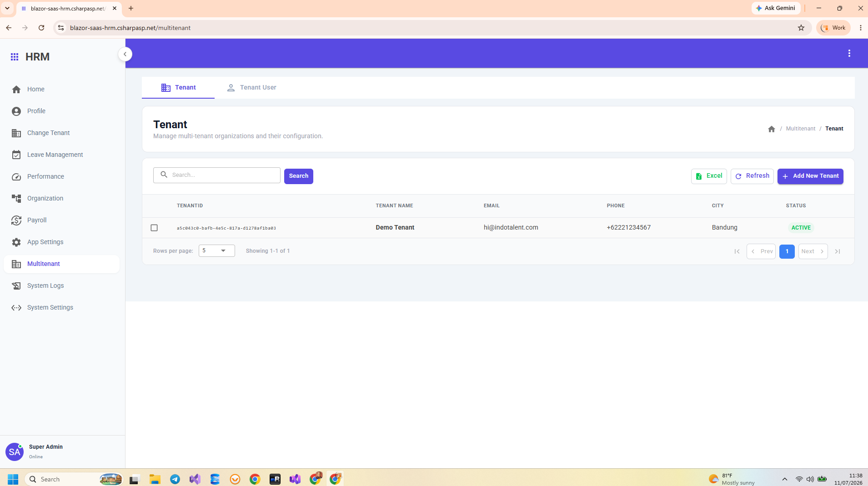Go to the Profile sidebar item
Viewport: 868px width, 486px height.
(x=61, y=111)
